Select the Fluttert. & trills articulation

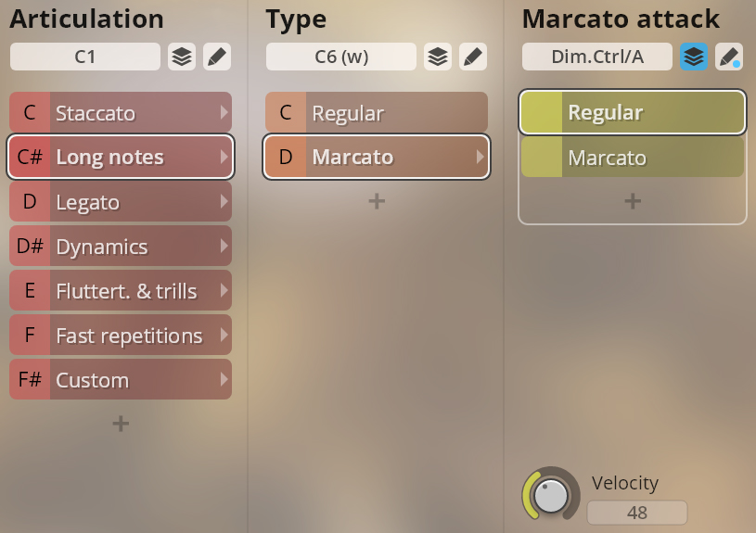[125, 291]
